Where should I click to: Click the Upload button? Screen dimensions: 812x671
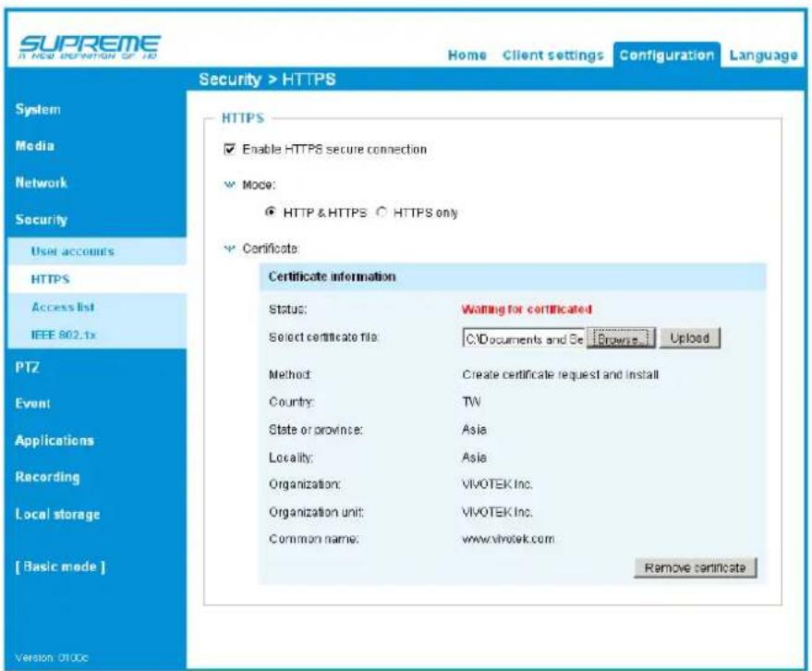(690, 338)
